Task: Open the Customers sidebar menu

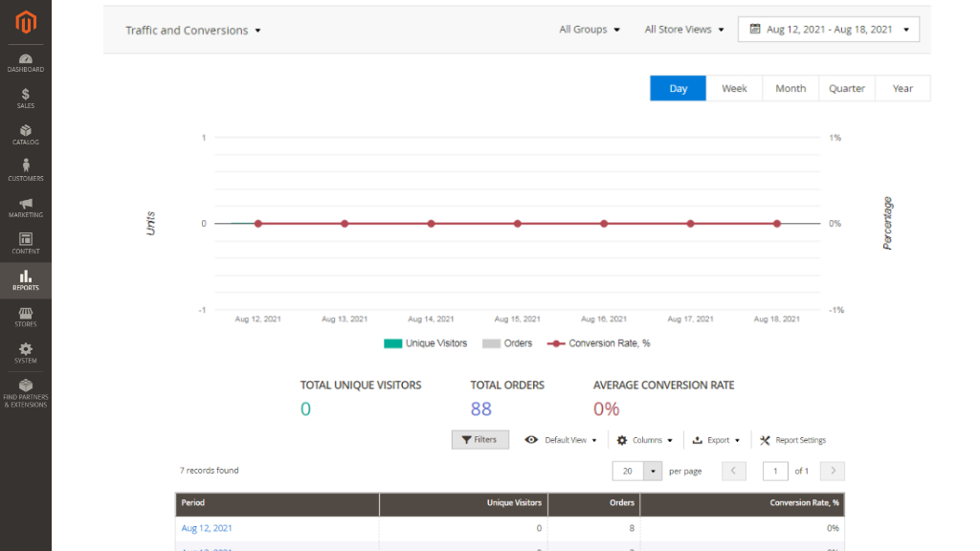Action: coord(26,170)
